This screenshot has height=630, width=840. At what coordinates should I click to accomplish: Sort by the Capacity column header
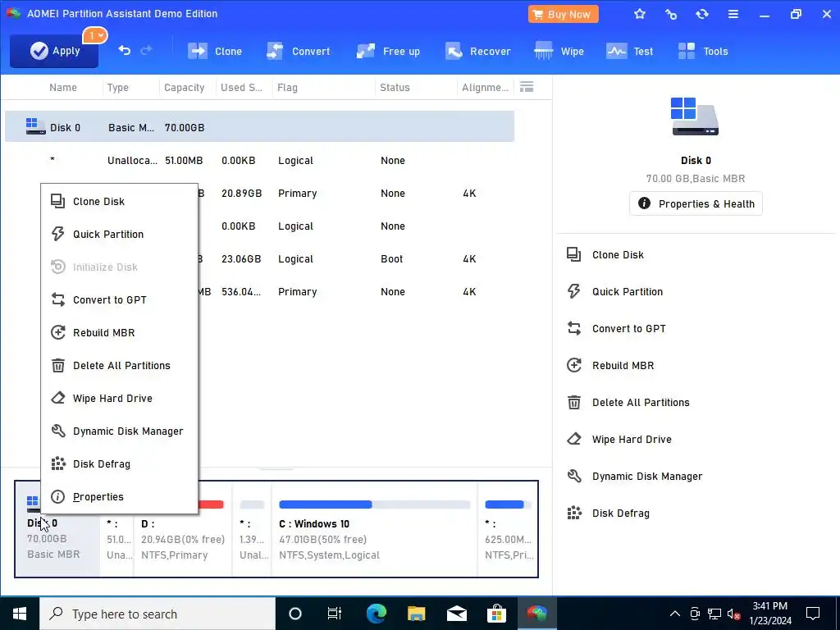click(185, 87)
